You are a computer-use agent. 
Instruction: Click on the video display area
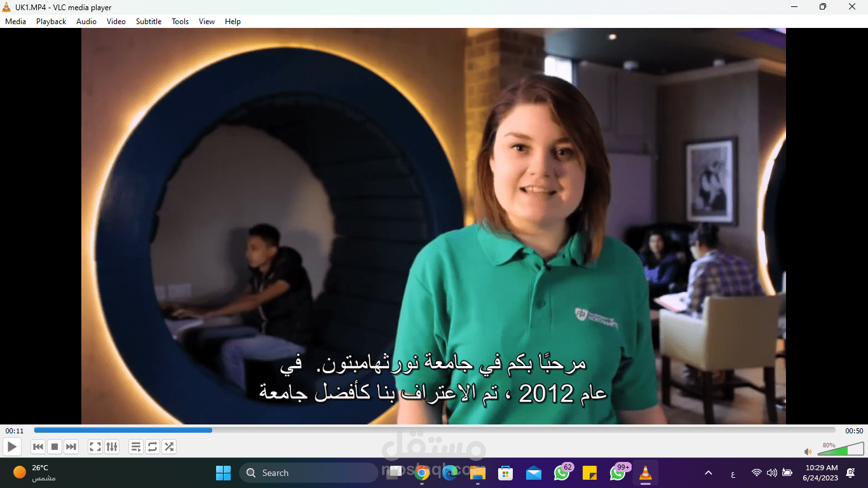tap(433, 226)
